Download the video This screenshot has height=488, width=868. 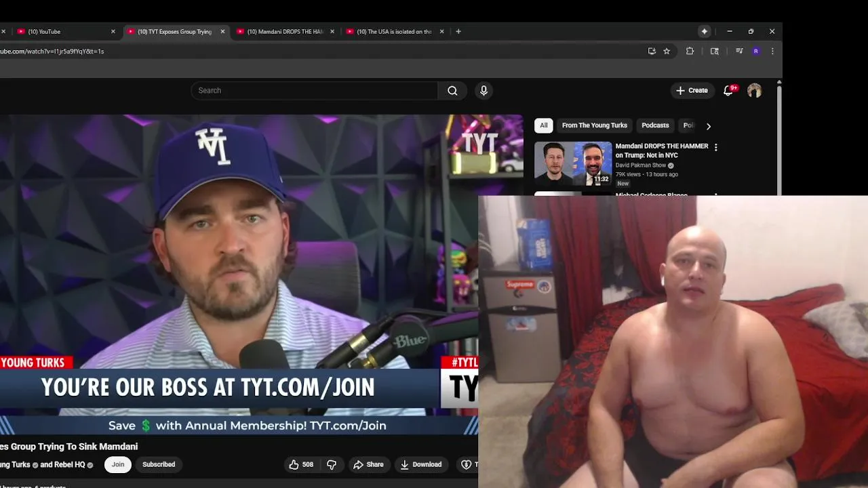pos(420,464)
